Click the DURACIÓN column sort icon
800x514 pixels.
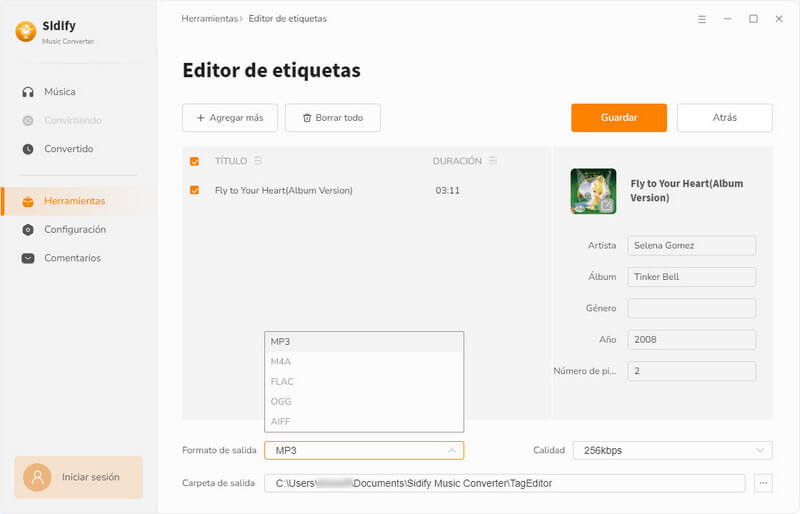point(493,161)
